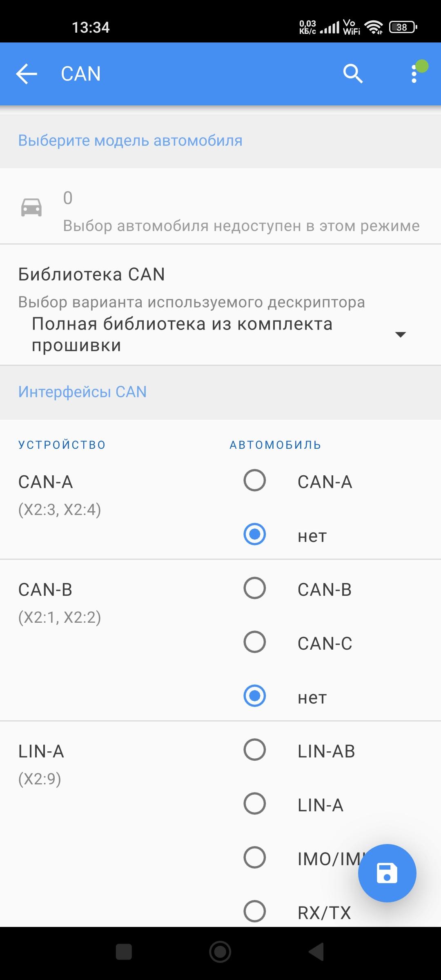Select CAN-A radio option for vehicle
This screenshot has height=980, width=441.
click(x=255, y=480)
